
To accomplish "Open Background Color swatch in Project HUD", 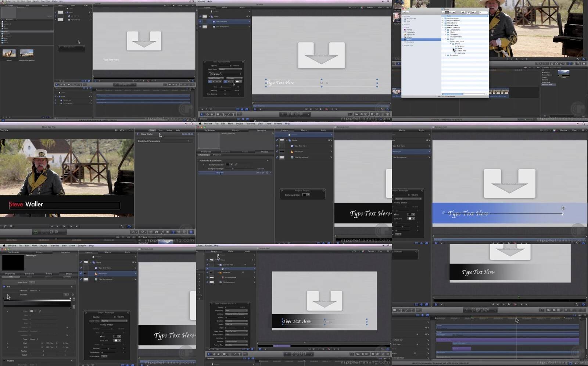I will click(x=305, y=195).
